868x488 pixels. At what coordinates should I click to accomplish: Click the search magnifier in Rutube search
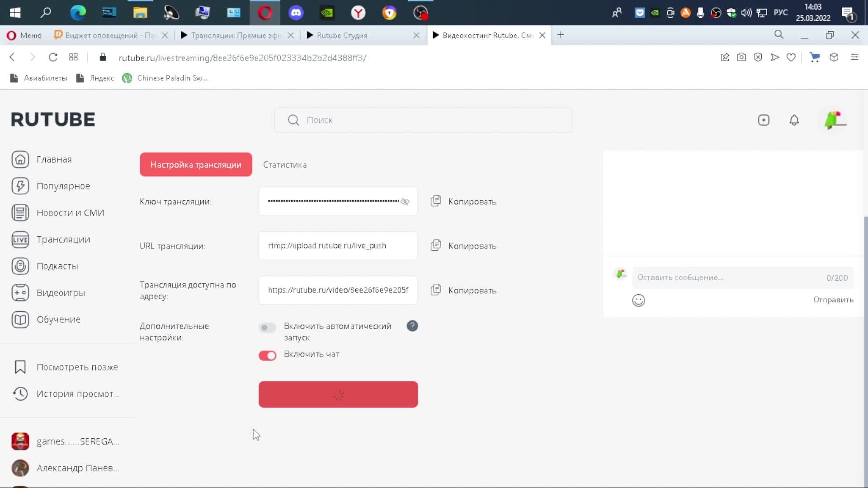click(x=293, y=120)
